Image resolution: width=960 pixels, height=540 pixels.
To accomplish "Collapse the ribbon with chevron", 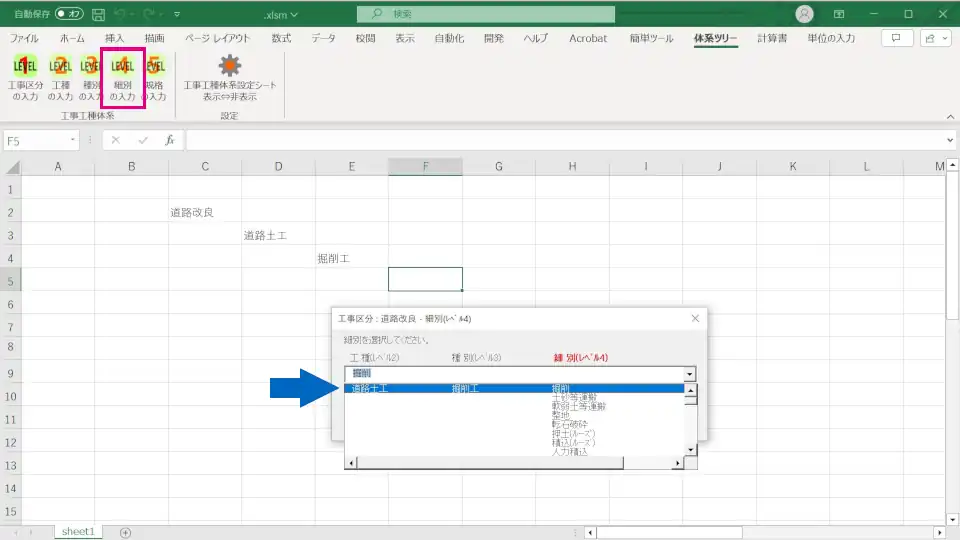I will tap(950, 116).
